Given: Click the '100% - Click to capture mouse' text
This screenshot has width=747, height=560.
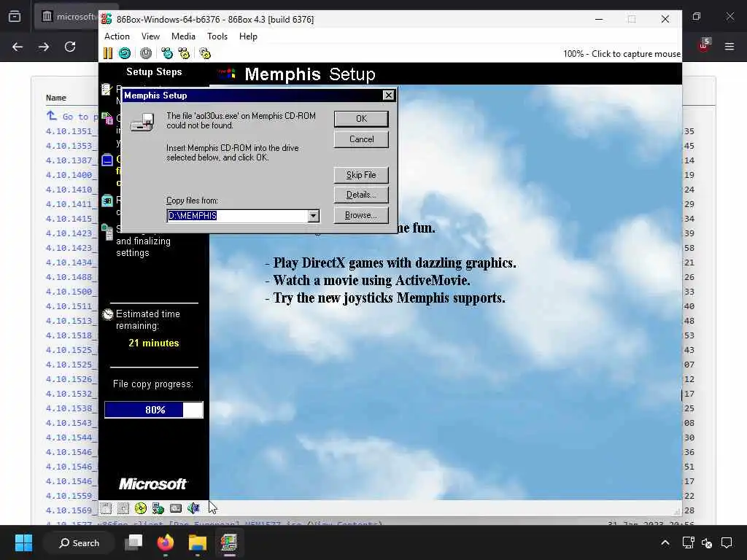Looking at the screenshot, I should pyautogui.click(x=622, y=54).
